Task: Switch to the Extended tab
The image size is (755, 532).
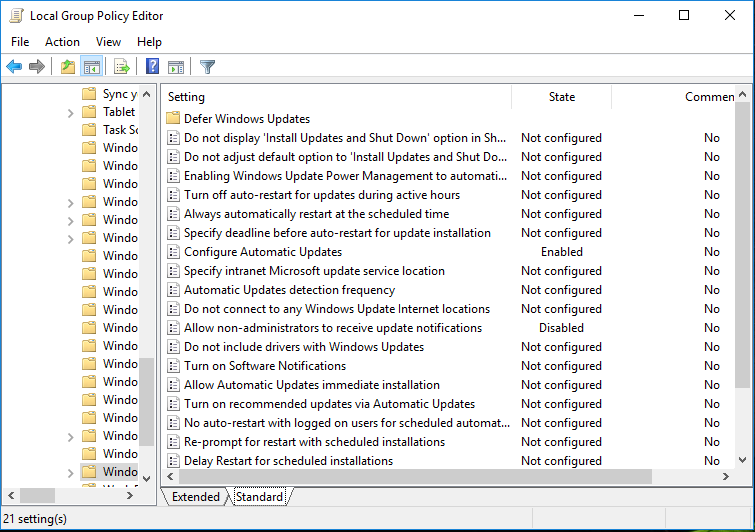Action: point(196,497)
